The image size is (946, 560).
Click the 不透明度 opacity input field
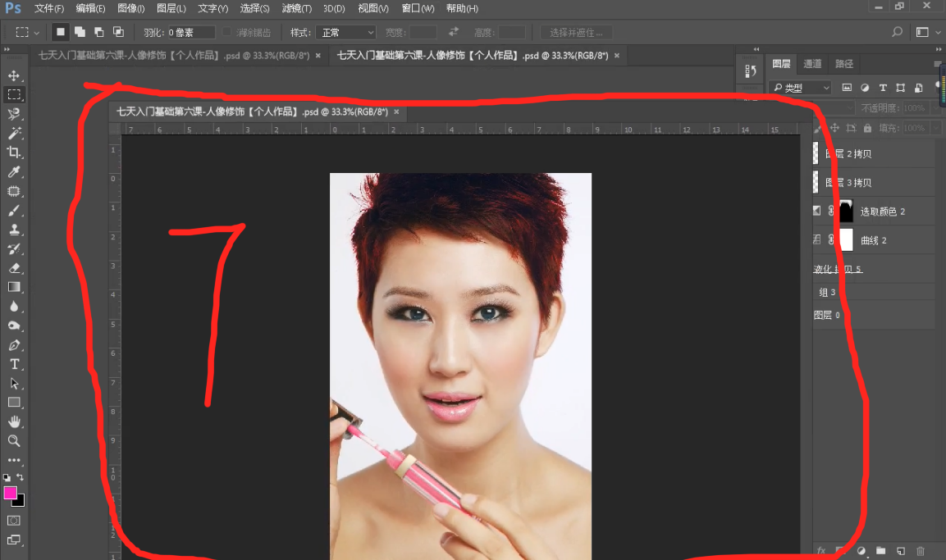[913, 107]
